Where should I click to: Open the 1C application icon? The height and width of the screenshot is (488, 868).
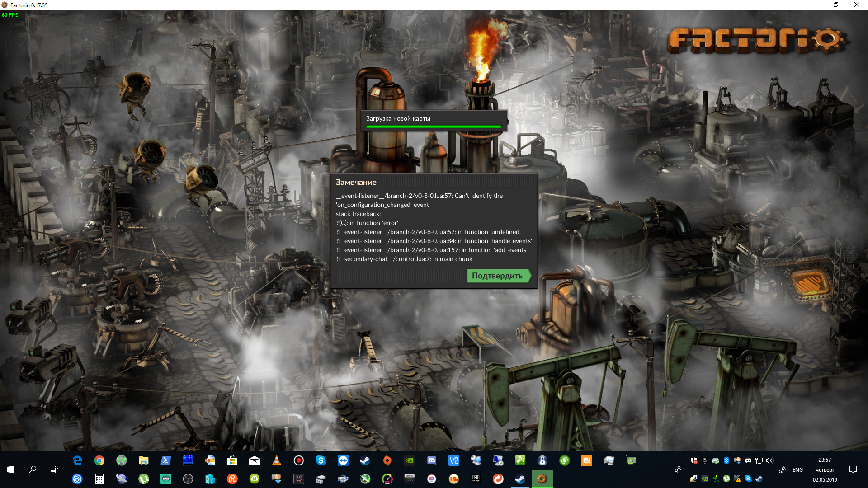454,479
